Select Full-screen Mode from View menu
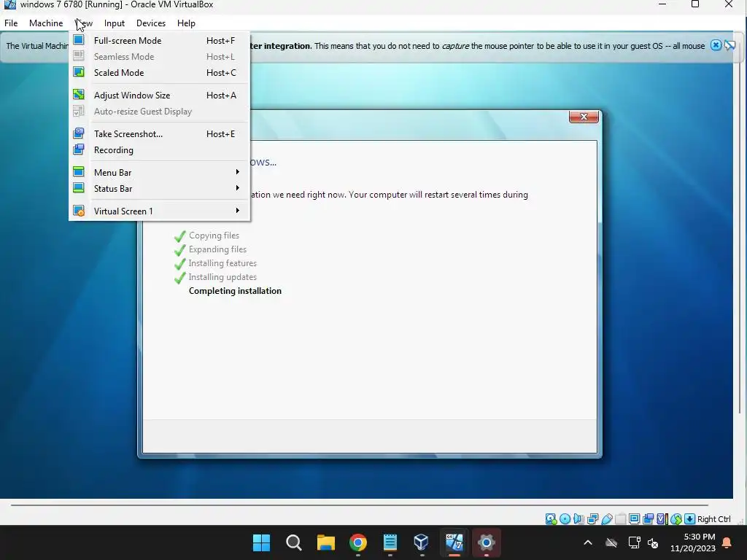Image resolution: width=747 pixels, height=560 pixels. (159, 41)
